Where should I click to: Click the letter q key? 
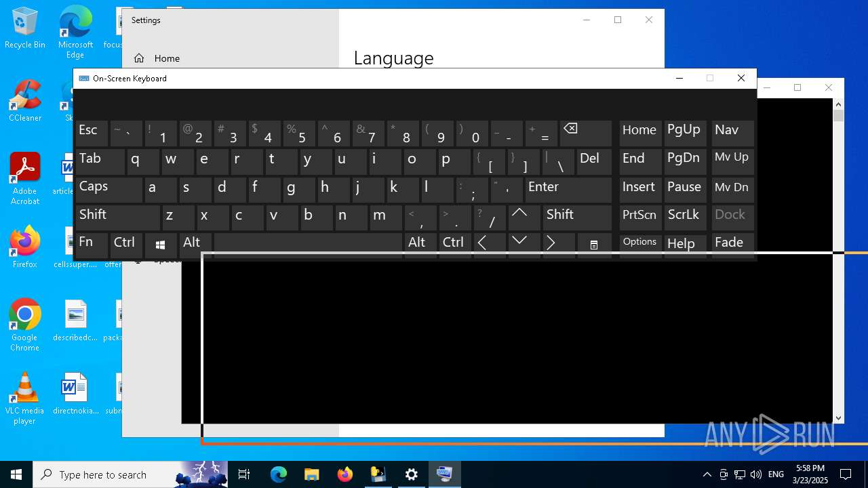pos(142,161)
